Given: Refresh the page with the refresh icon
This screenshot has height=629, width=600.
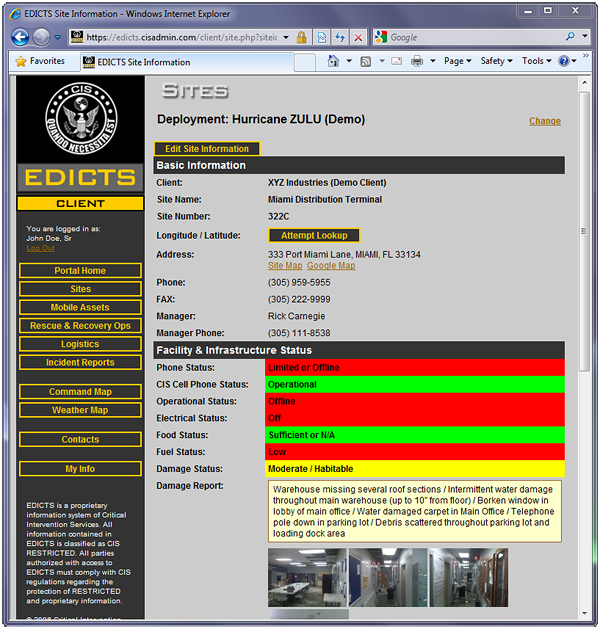Looking at the screenshot, I should click(340, 37).
